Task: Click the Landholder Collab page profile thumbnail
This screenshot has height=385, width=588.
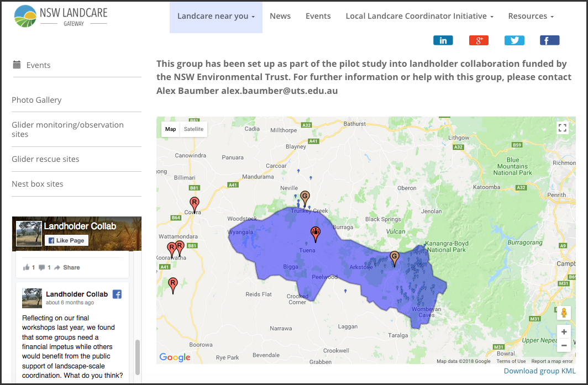Action: click(x=29, y=234)
